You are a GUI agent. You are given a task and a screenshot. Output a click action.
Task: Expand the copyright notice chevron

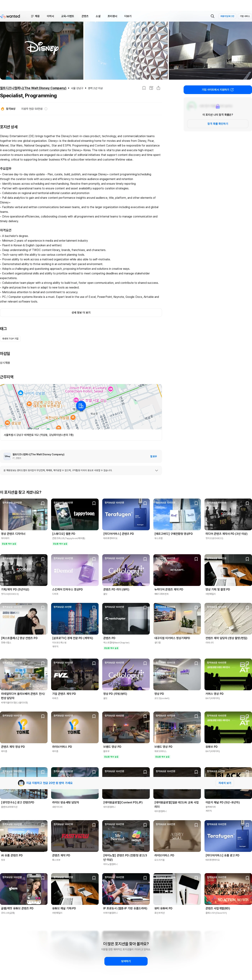pyautogui.click(x=157, y=470)
